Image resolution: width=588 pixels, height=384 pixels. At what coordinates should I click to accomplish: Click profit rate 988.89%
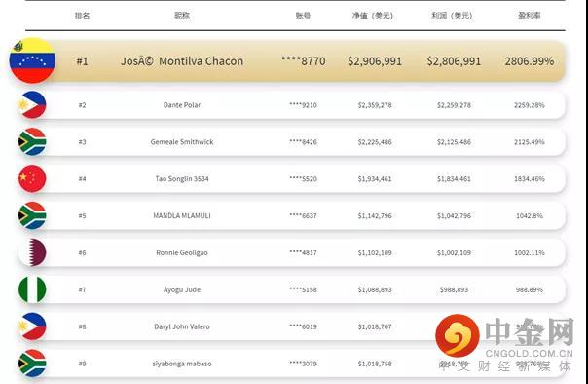coord(530,289)
